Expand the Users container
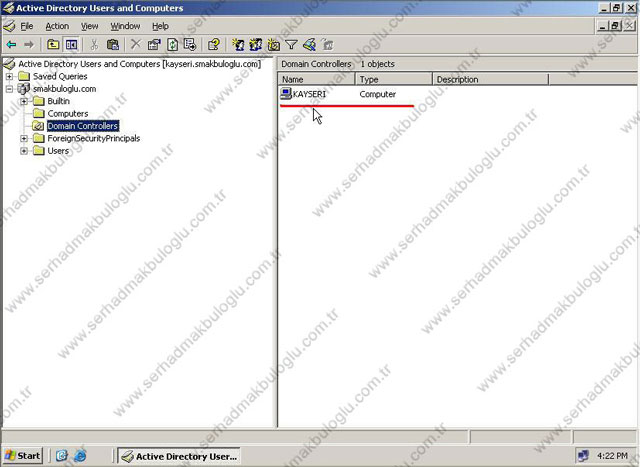640x467 pixels. tap(24, 151)
